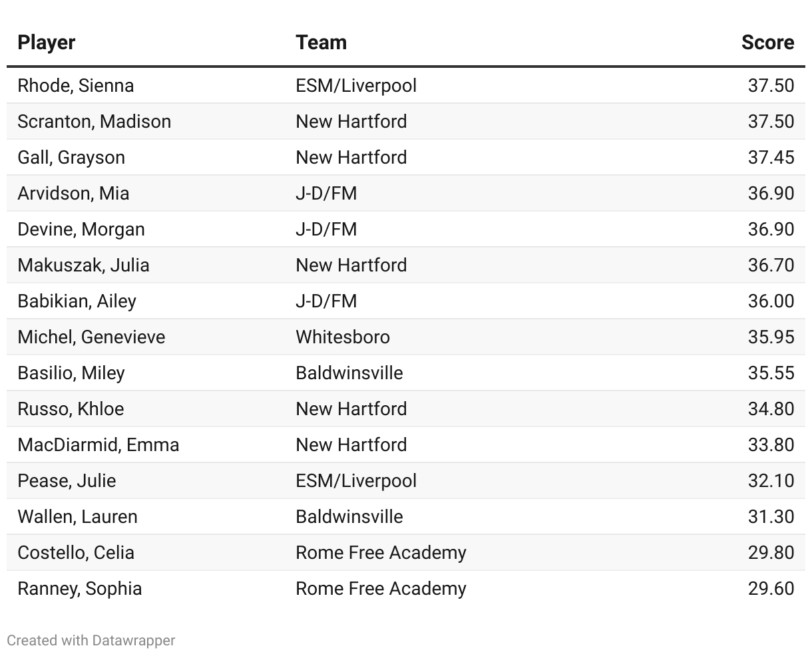Screen dimensions: 812x656
Task: Open the Created with Datawrapper link
Action: (91, 640)
